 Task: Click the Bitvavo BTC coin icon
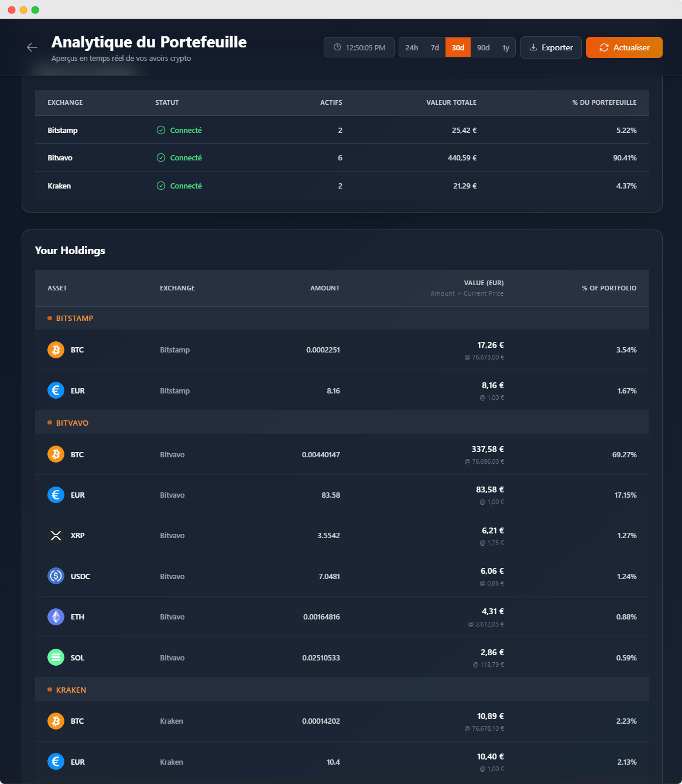click(x=56, y=454)
